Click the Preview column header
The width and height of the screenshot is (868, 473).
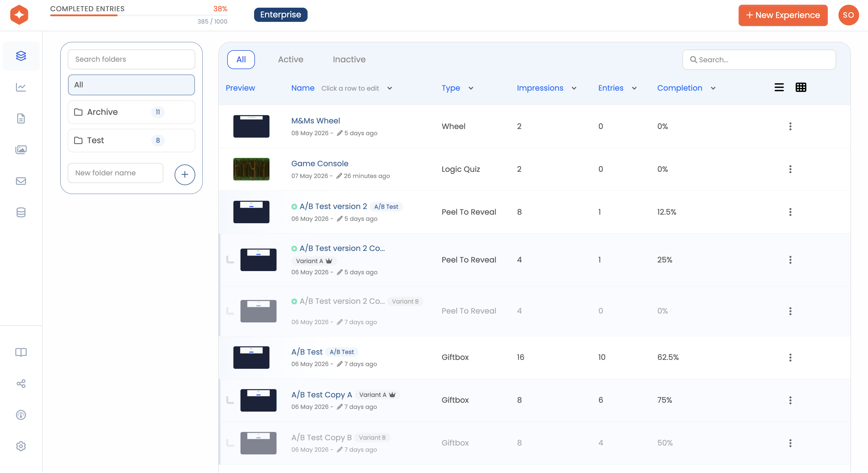[240, 88]
